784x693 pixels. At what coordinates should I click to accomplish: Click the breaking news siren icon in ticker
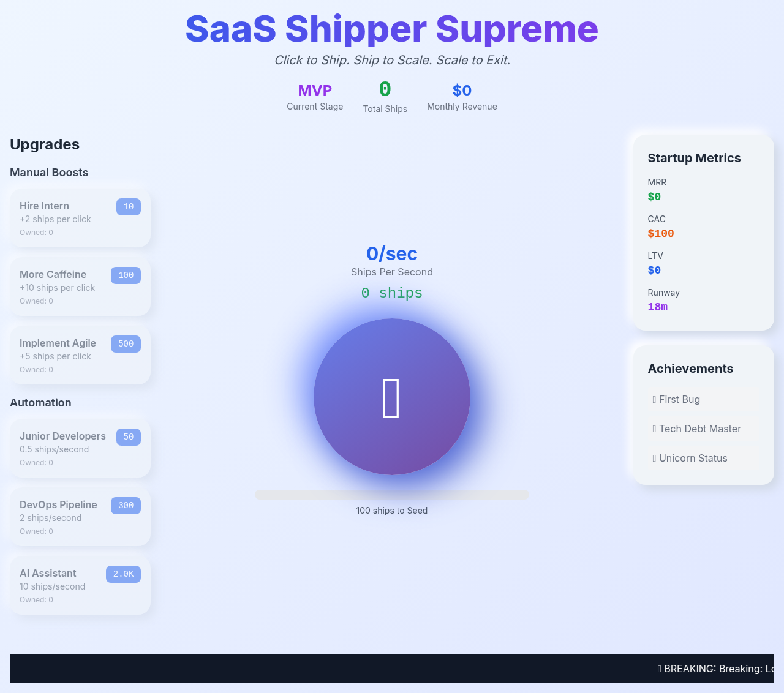(x=660, y=669)
